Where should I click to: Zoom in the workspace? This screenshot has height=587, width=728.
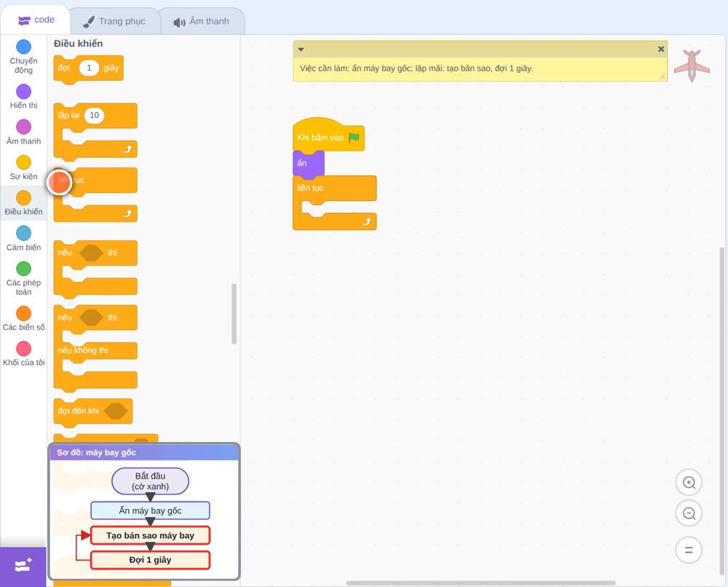[689, 483]
